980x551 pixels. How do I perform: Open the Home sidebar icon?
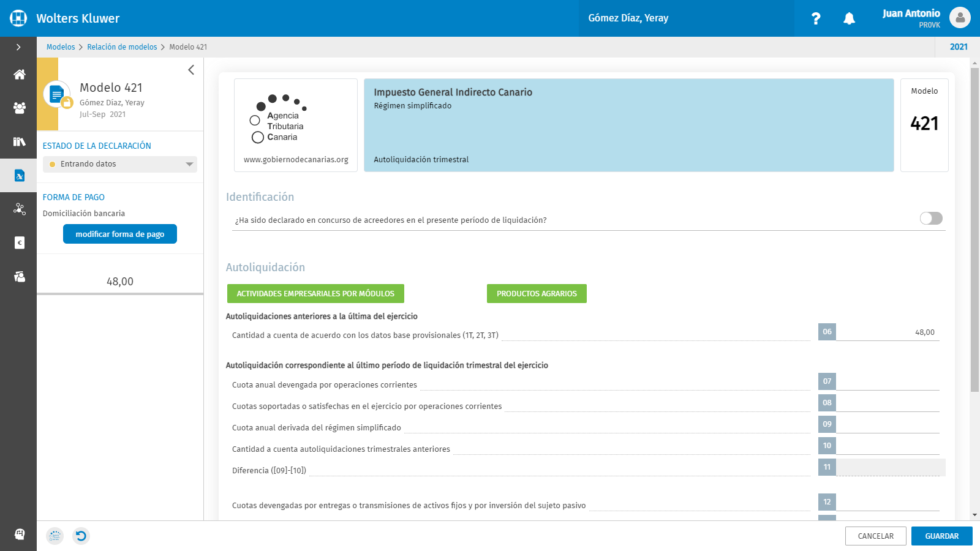(19, 75)
